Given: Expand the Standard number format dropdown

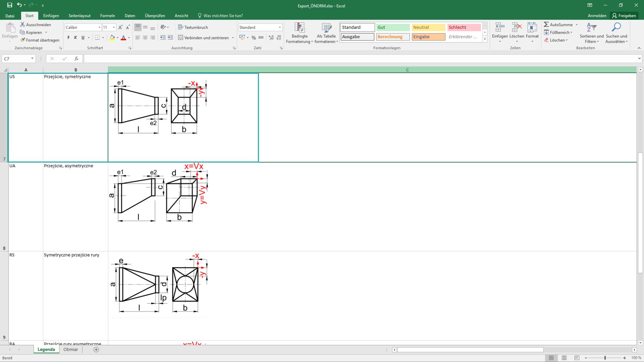Looking at the screenshot, I should (280, 28).
